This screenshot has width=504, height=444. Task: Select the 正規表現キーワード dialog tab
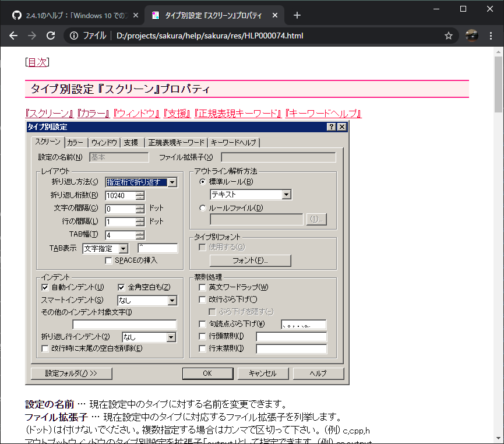pos(177,142)
